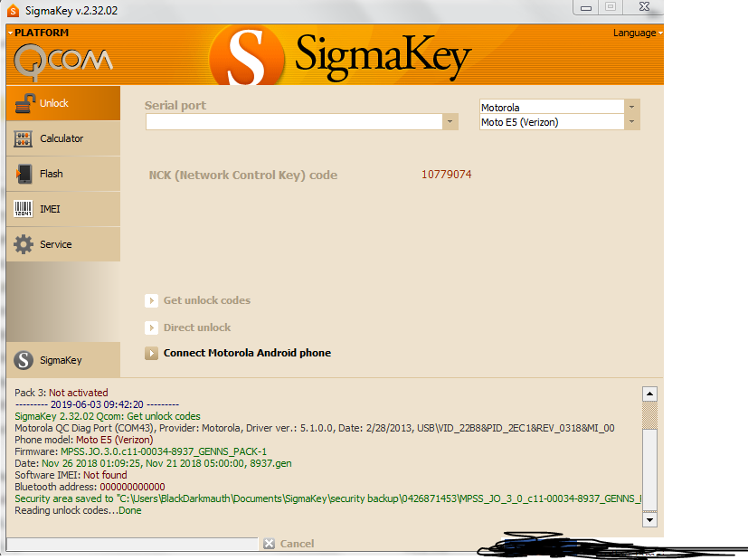Open the Unlock tab padlock icon
748x560 pixels.
pyautogui.click(x=24, y=103)
